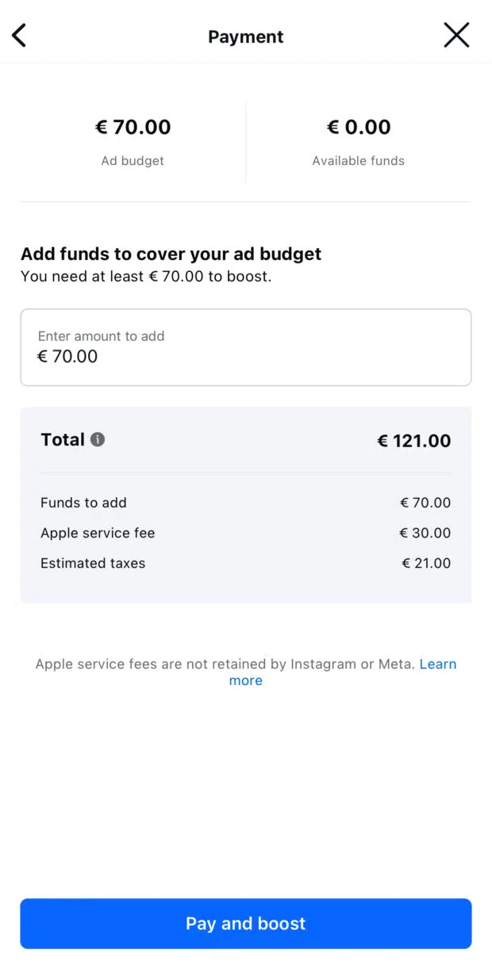Click the back arrow icon
This screenshot has width=492, height=980.
tap(17, 35)
